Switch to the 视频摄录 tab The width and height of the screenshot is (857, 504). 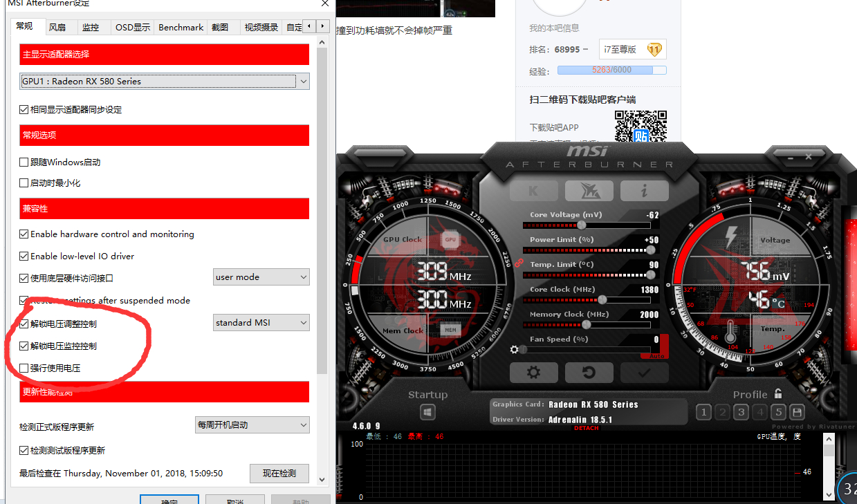(x=261, y=27)
